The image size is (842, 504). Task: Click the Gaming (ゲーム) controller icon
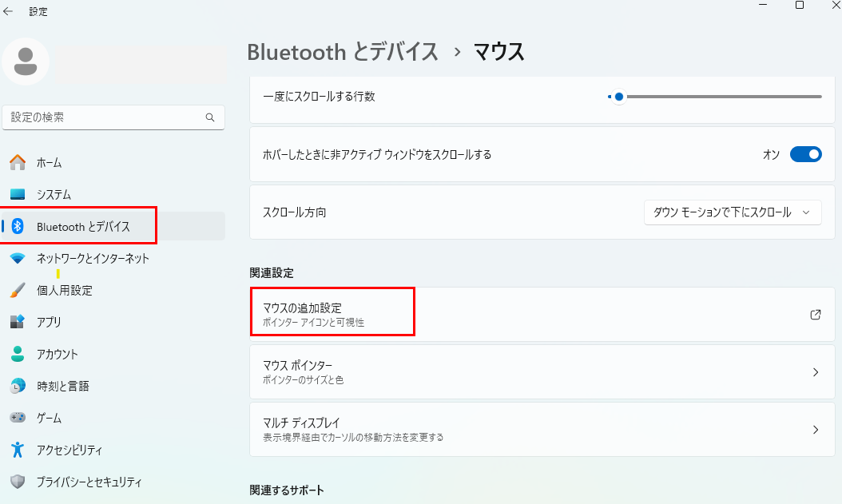click(x=18, y=419)
